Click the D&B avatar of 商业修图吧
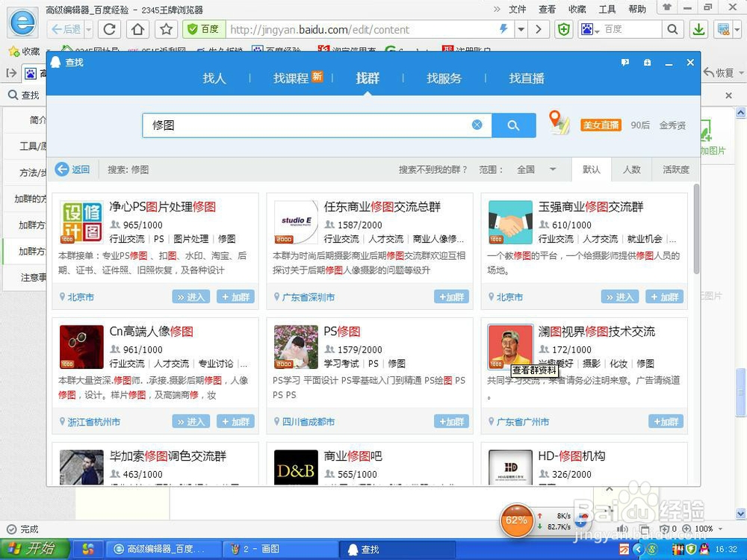The image size is (747, 560). pyautogui.click(x=296, y=467)
